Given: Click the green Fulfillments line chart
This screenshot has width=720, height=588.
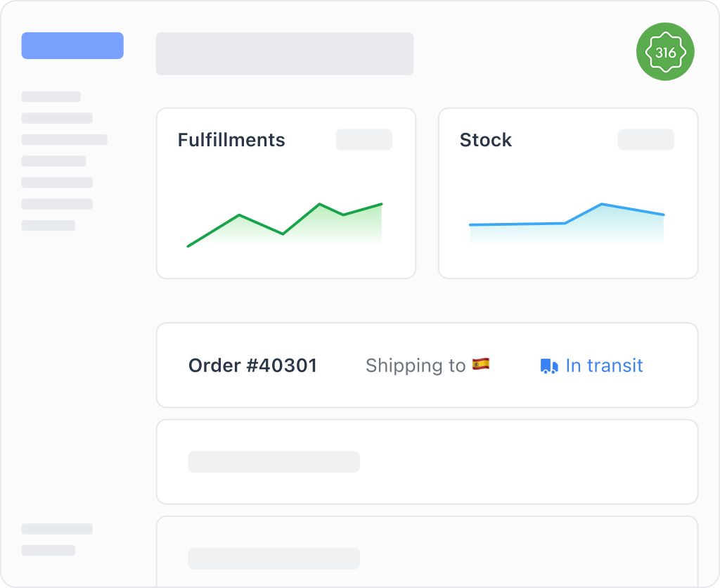Looking at the screenshot, I should tap(285, 225).
